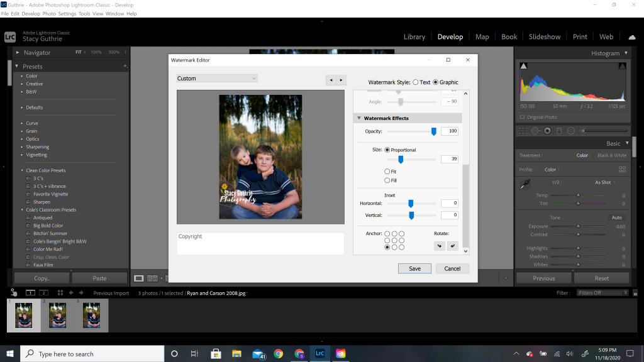This screenshot has width=644, height=362.
Task: Select the Graduated Filter tool
Action: [x=559, y=130]
